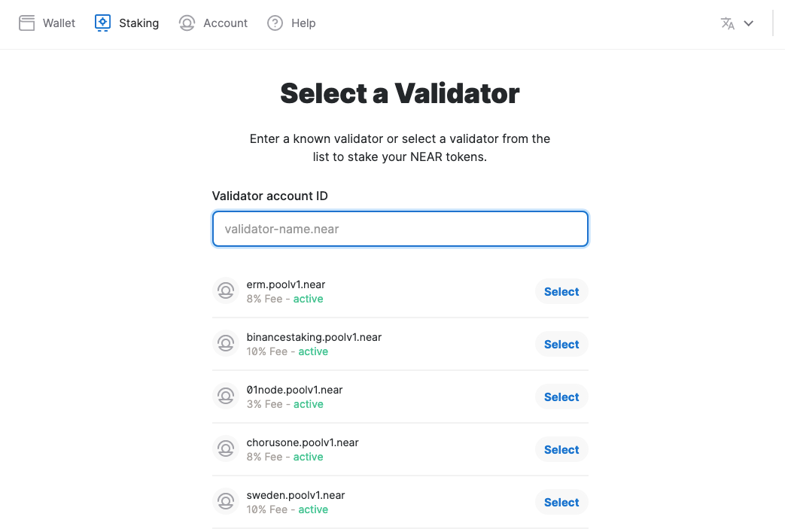
Task: Focus the Validator account ID input field
Action: 400,229
